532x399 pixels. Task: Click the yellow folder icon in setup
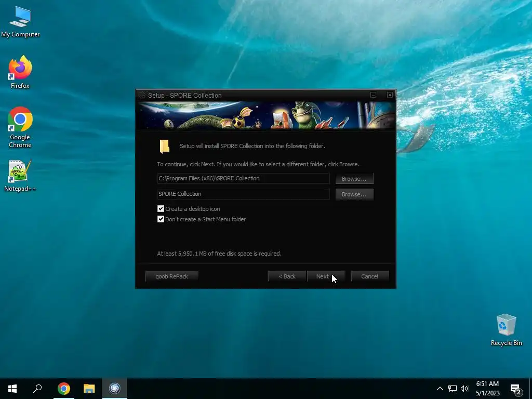tap(165, 146)
